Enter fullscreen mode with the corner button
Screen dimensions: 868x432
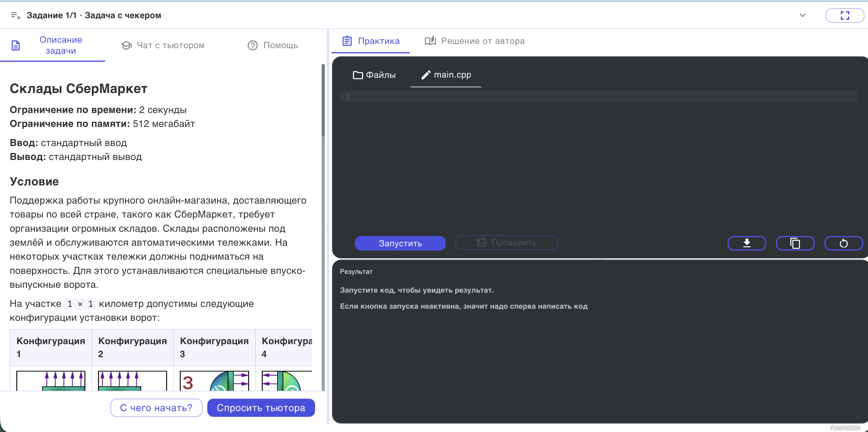pos(844,15)
